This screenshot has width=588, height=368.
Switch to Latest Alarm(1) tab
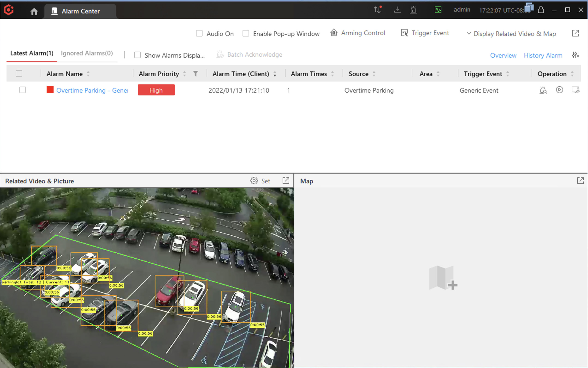(32, 53)
